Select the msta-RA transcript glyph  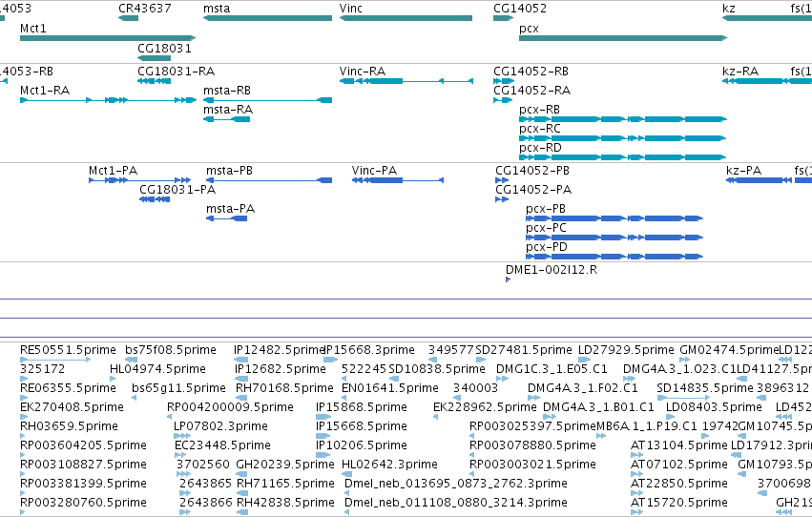click(x=226, y=119)
